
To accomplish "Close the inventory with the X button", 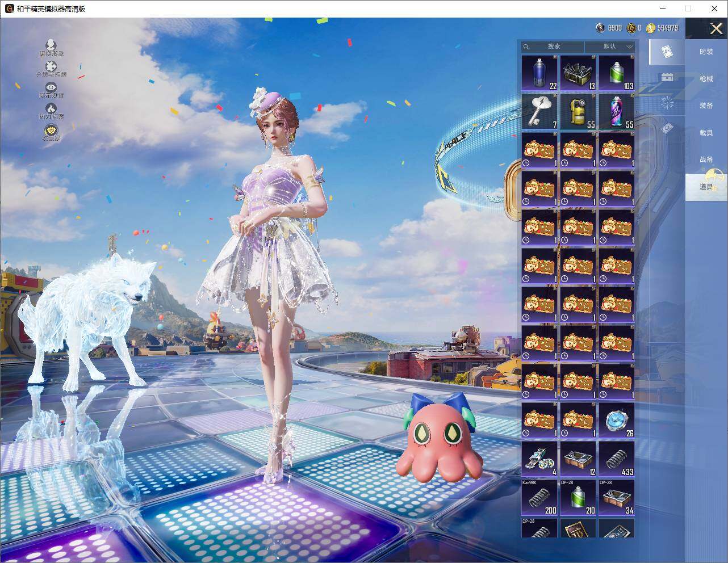I will pos(716,28).
